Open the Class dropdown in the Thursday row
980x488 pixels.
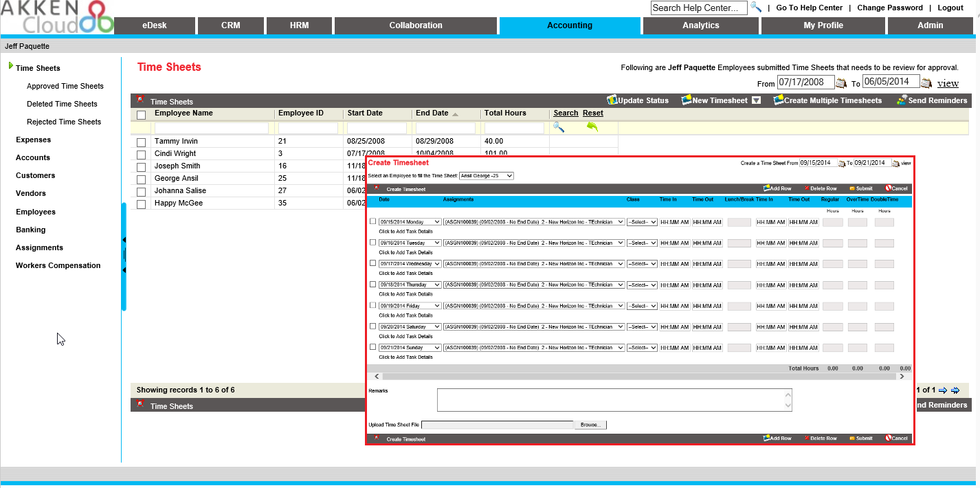(x=642, y=285)
